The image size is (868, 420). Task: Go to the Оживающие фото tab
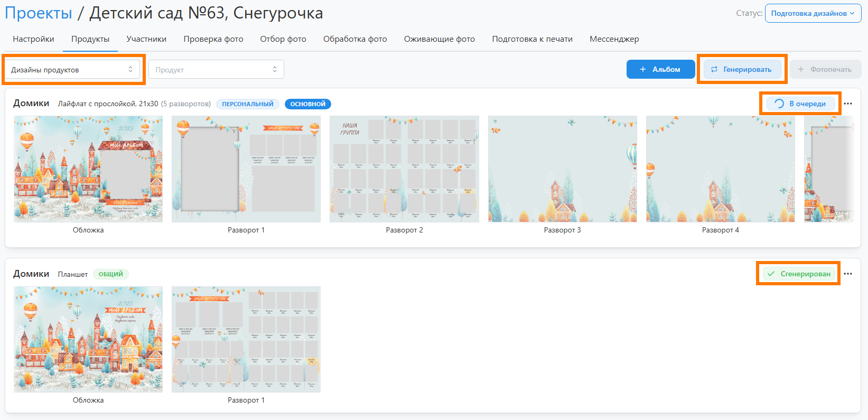tap(439, 39)
